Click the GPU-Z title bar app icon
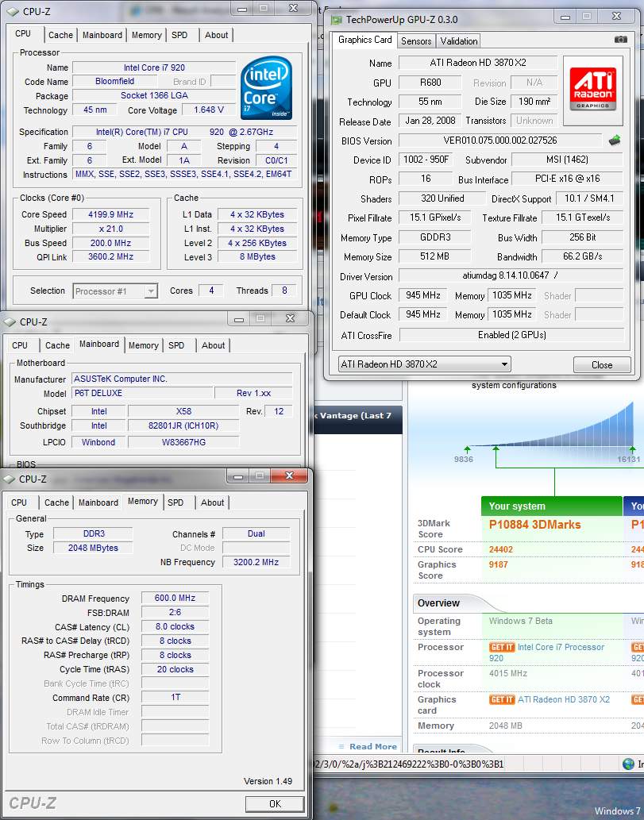644x820 pixels. 337,20
